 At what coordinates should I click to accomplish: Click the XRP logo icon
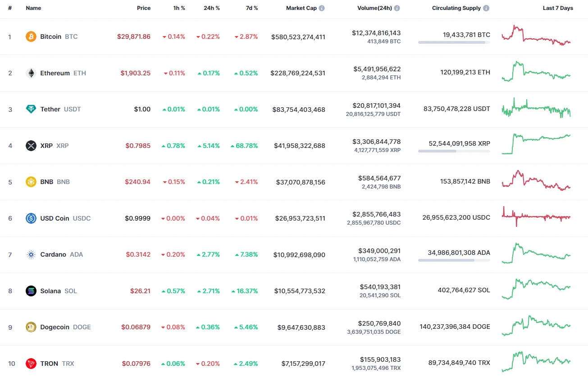click(31, 145)
